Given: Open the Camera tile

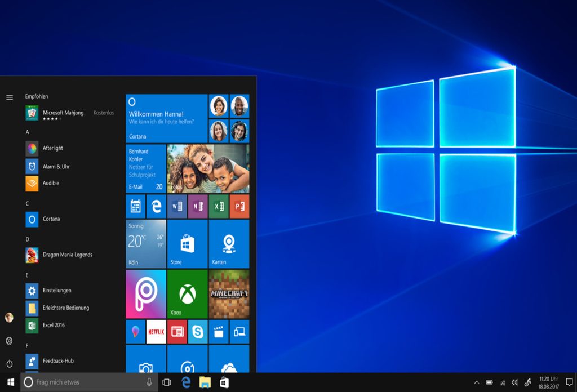Looking at the screenshot, I should pyautogui.click(x=146, y=359).
